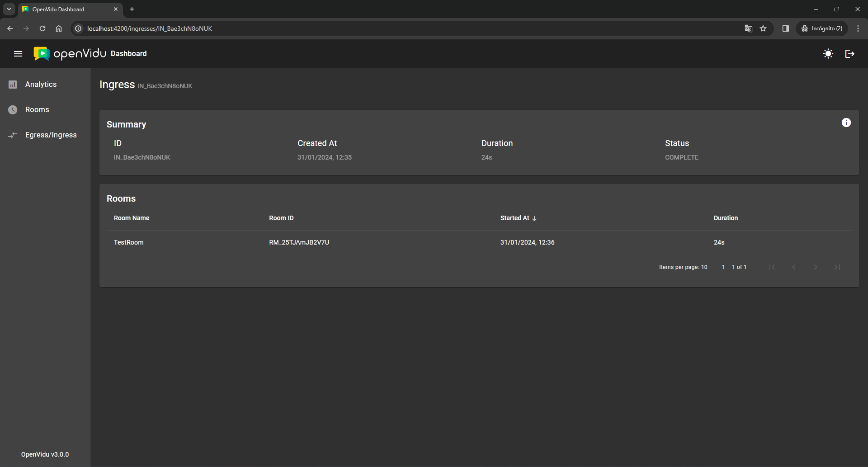868x467 pixels.
Task: Bookmark this page with star icon
Action: (x=763, y=28)
